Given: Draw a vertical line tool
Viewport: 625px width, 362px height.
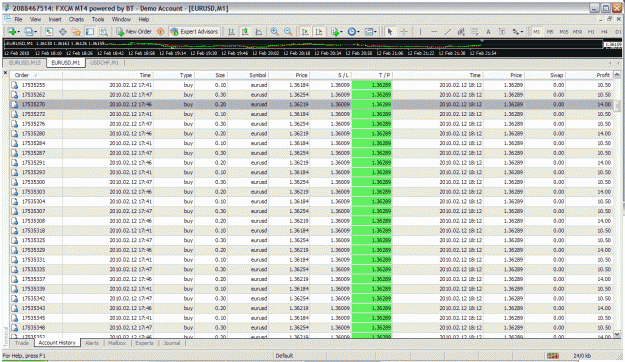Looking at the screenshot, I should pos(420,31).
